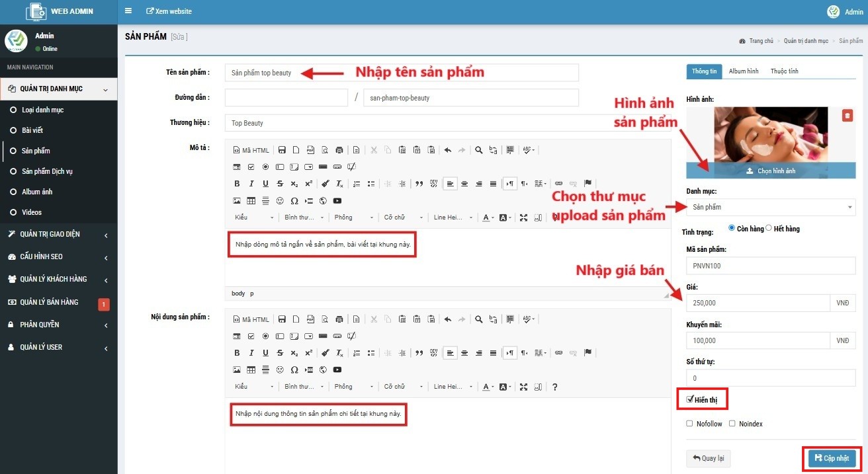Click the Giá price input field
Screen dimensions: 868x474
click(x=758, y=303)
